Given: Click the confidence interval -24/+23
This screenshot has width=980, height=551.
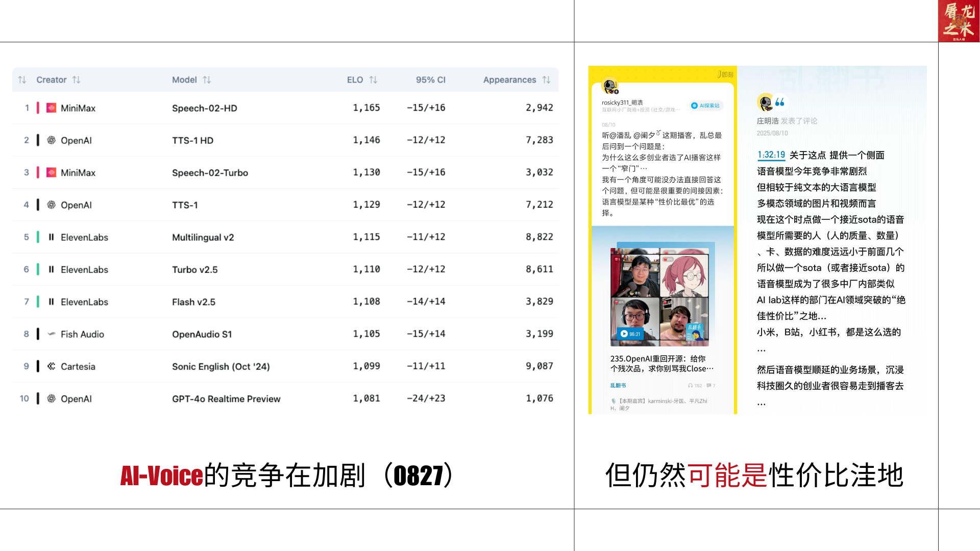Looking at the screenshot, I should pos(426,398).
